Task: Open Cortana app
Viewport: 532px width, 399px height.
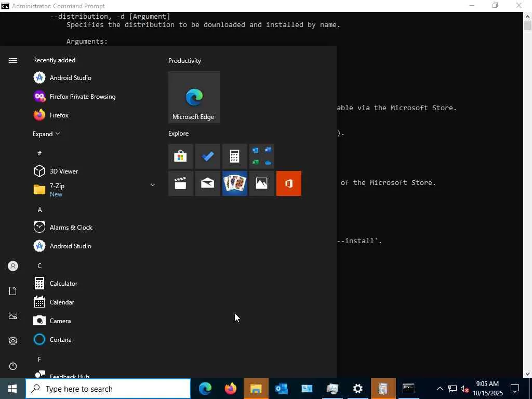Action: (x=95, y=339)
